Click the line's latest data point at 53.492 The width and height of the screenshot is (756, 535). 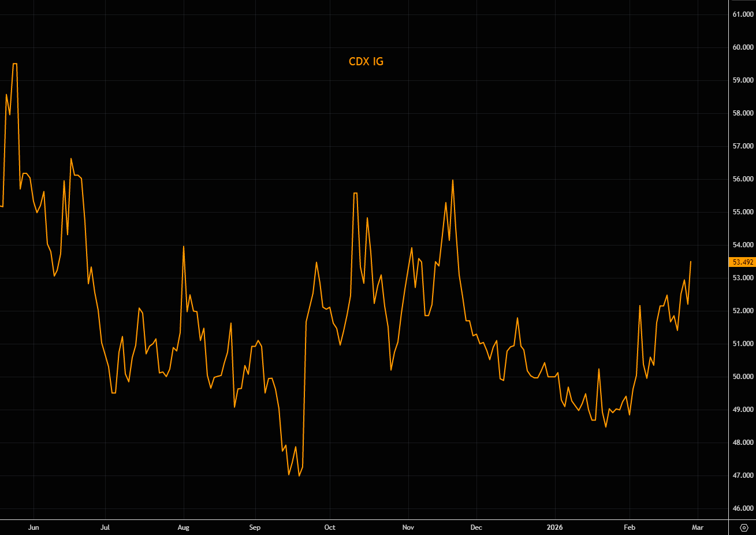pos(691,262)
